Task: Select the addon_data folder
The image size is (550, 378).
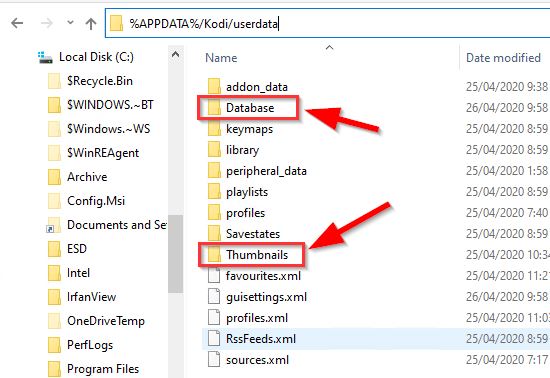Action: click(x=257, y=87)
